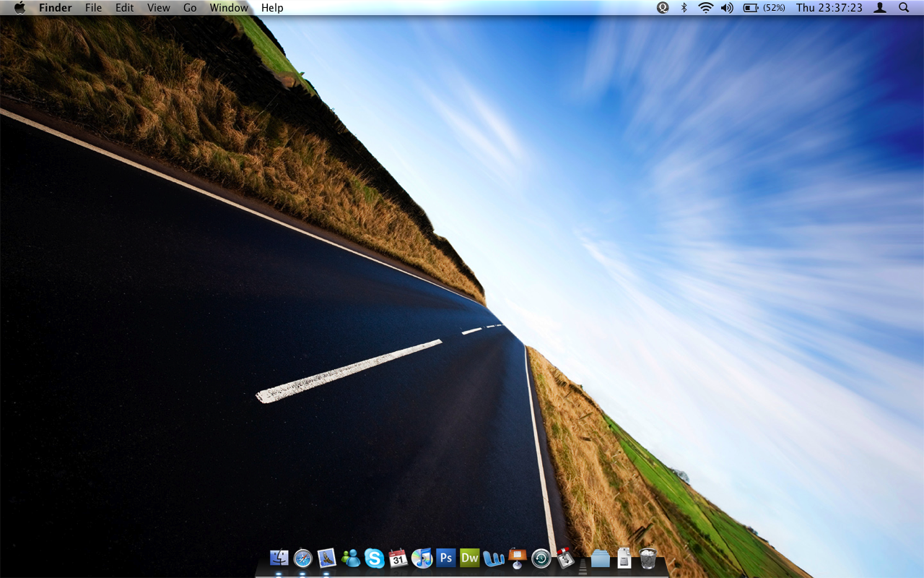The height and width of the screenshot is (578, 924).
Task: Open the Mail stamp icon
Action: click(x=327, y=558)
